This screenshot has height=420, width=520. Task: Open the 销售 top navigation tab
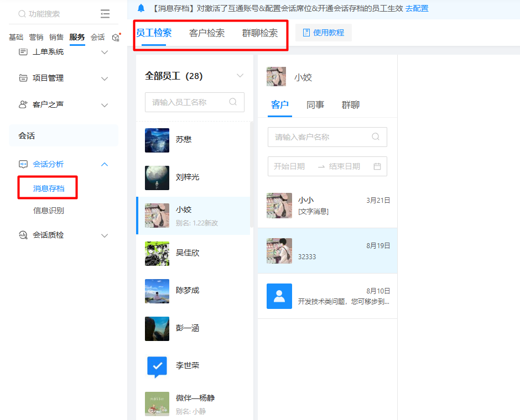(56, 37)
